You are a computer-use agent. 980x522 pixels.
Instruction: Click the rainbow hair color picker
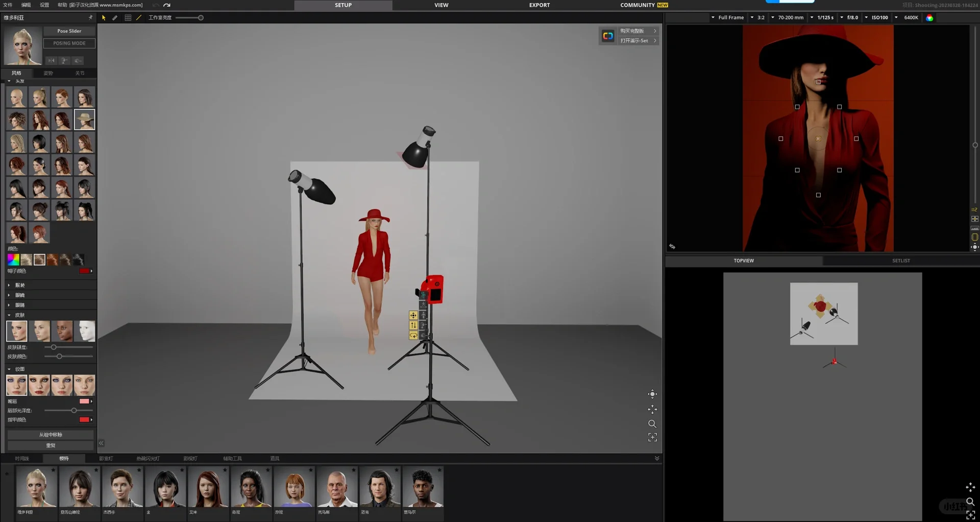point(13,259)
